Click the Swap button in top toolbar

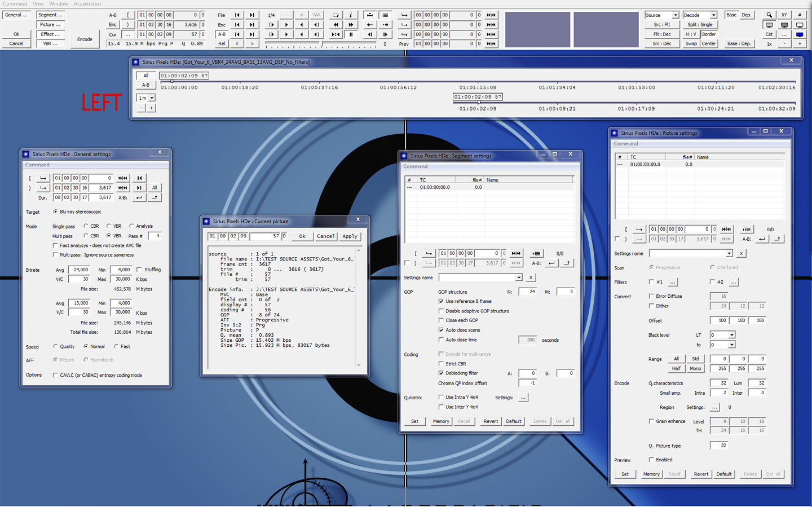click(691, 43)
